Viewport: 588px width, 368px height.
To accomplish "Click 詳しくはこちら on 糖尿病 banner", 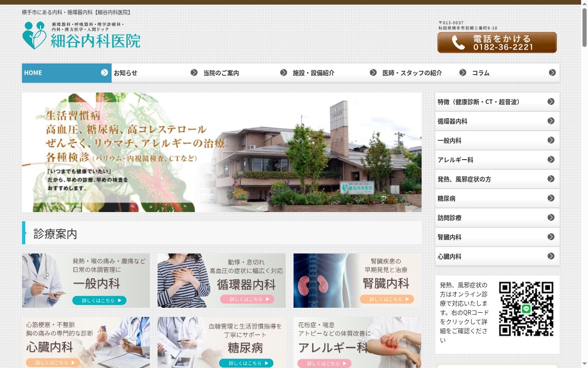I will 246,363.
